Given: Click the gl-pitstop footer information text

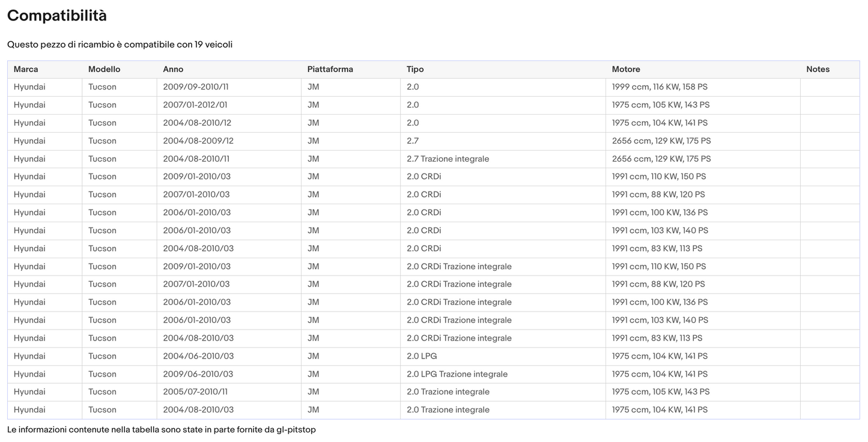Looking at the screenshot, I should tap(161, 429).
